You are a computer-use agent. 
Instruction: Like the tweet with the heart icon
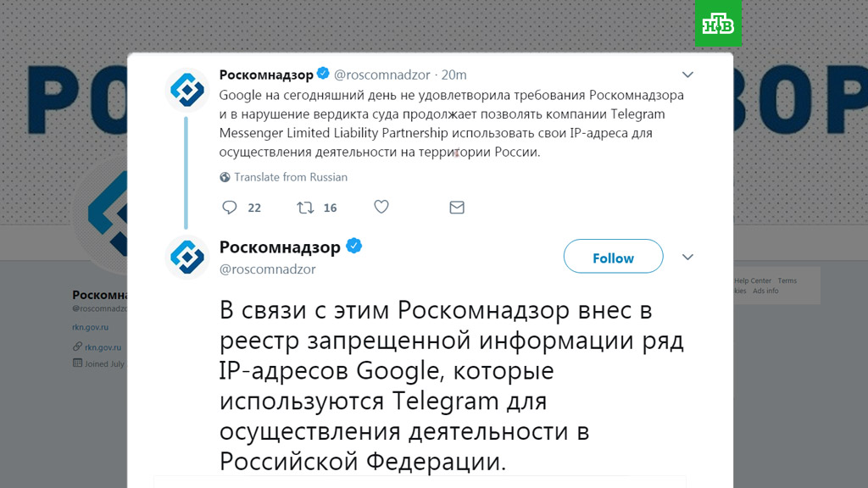381,207
